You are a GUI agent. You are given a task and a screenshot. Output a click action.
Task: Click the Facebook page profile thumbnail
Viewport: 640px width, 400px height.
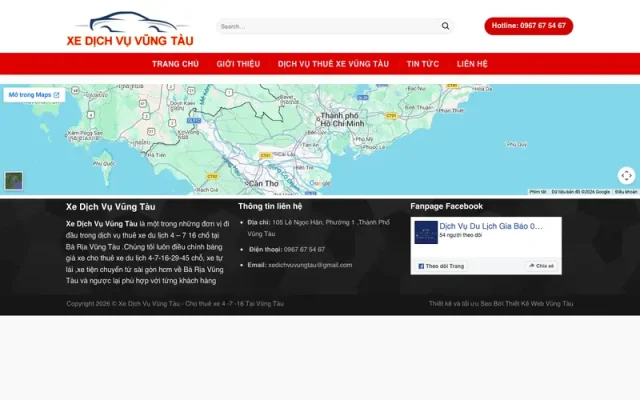coord(426,232)
